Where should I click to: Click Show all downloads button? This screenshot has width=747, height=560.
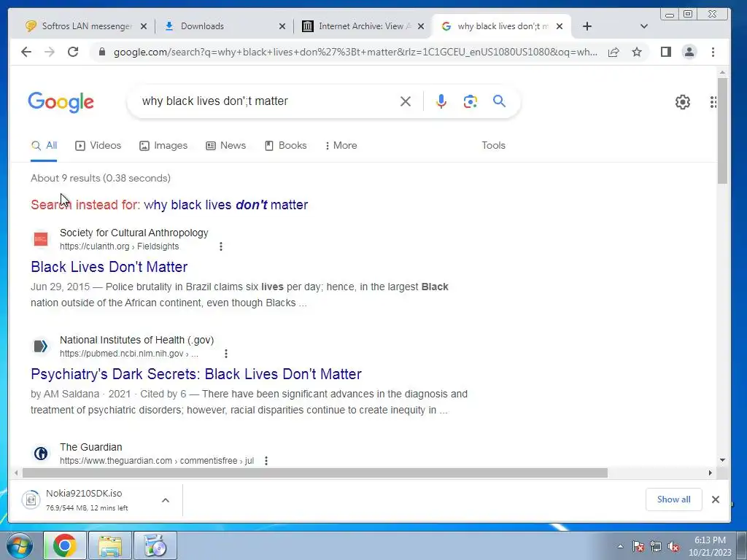673,499
